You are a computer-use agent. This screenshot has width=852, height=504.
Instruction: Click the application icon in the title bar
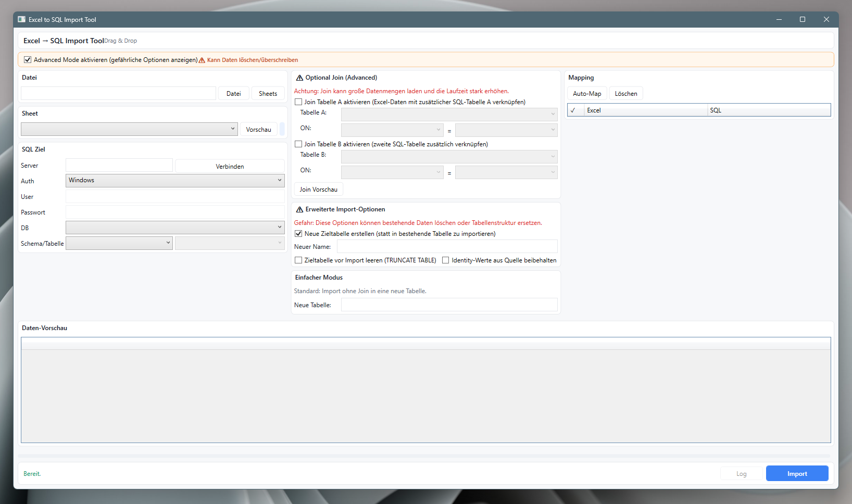[x=21, y=19]
